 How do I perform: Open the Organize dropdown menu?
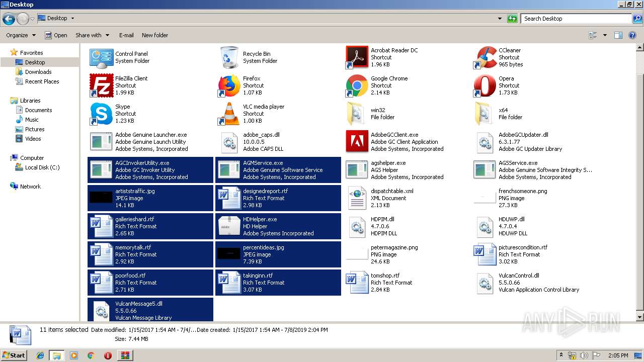[21, 35]
